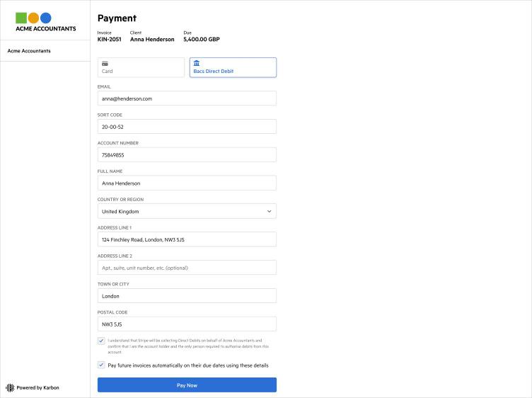The height and width of the screenshot is (398, 532).
Task: Click the Email input field
Action: (x=187, y=98)
